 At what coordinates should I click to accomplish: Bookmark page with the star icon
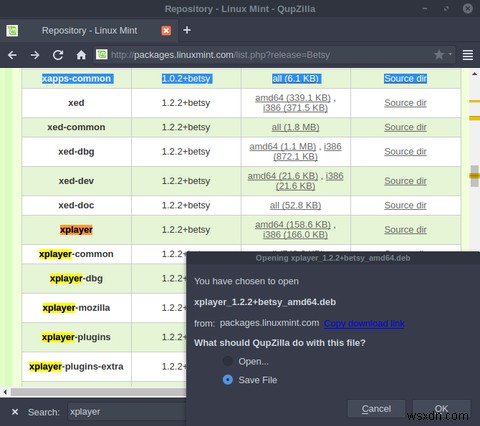coord(439,55)
